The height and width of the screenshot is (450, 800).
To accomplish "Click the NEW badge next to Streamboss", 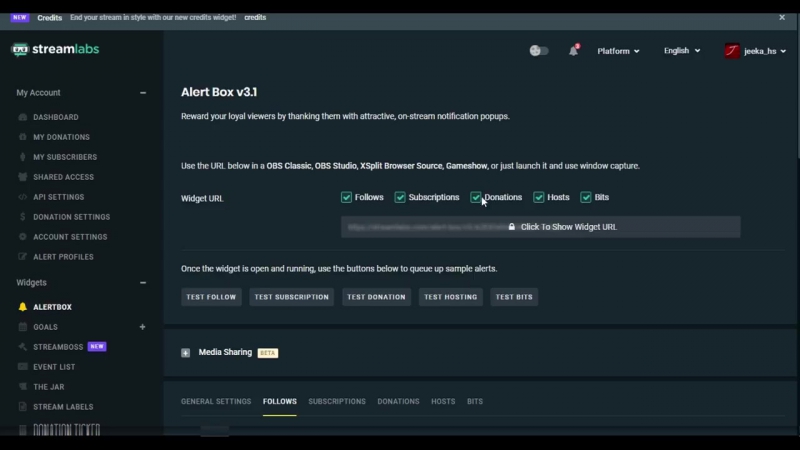I will [x=97, y=346].
